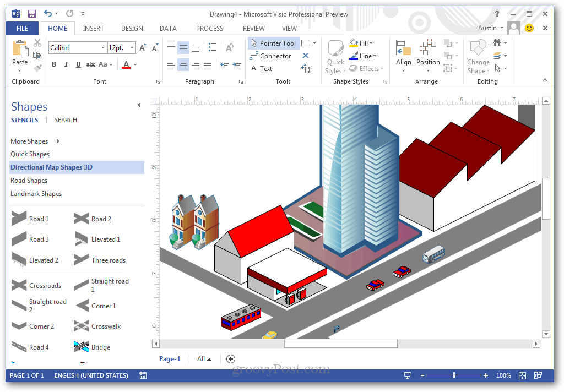This screenshot has height=392, width=564.
Task: Enable underline formatting
Action: pyautogui.click(x=78, y=64)
